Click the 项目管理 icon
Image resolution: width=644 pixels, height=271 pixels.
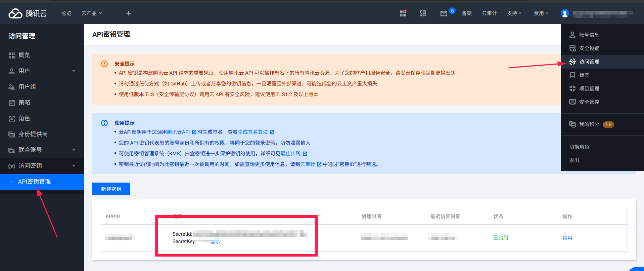[x=572, y=89]
